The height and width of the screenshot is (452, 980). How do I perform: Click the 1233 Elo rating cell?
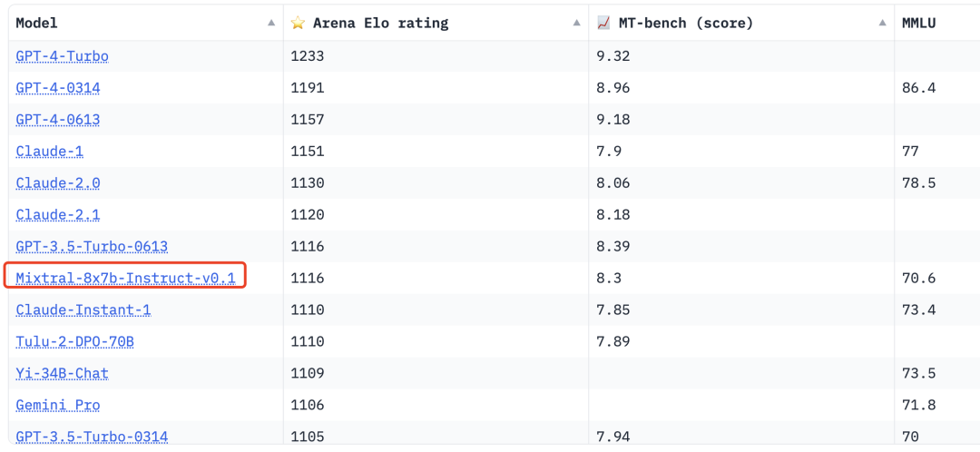point(308,56)
